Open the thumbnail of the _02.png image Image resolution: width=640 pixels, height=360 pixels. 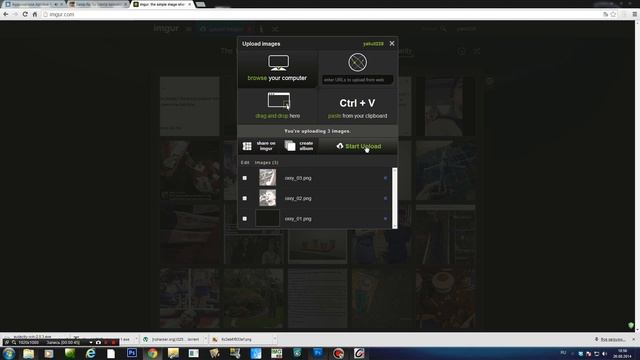click(267, 198)
